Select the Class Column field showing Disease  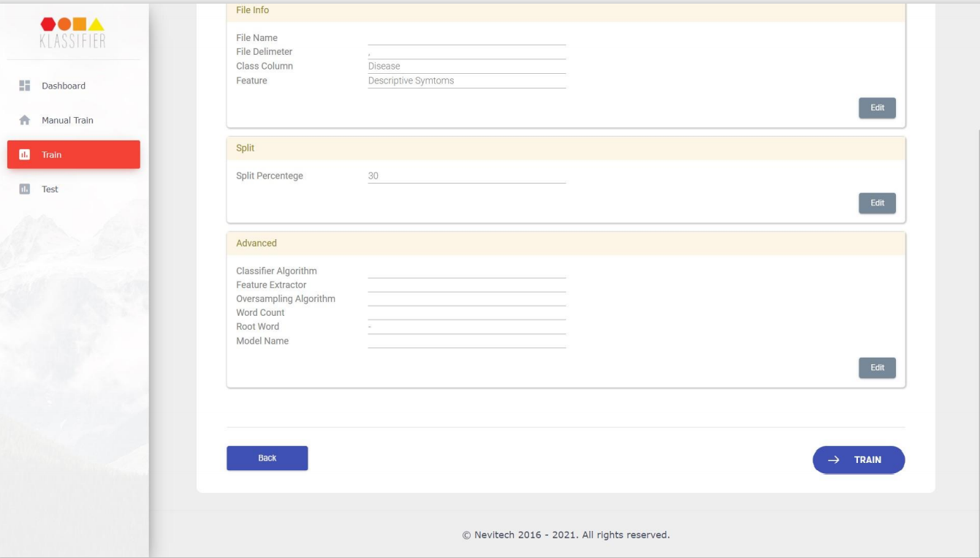pyautogui.click(x=466, y=67)
